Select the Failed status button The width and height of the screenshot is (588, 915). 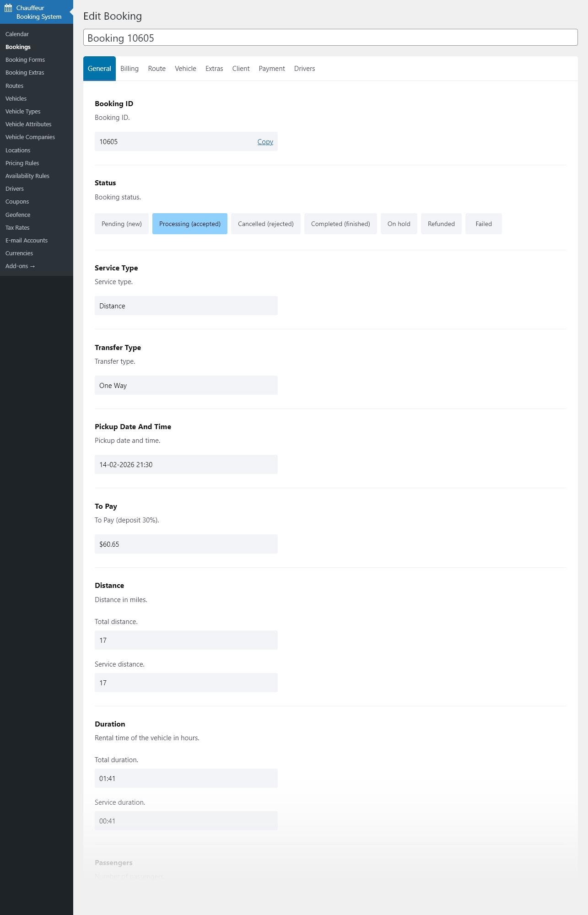483,224
